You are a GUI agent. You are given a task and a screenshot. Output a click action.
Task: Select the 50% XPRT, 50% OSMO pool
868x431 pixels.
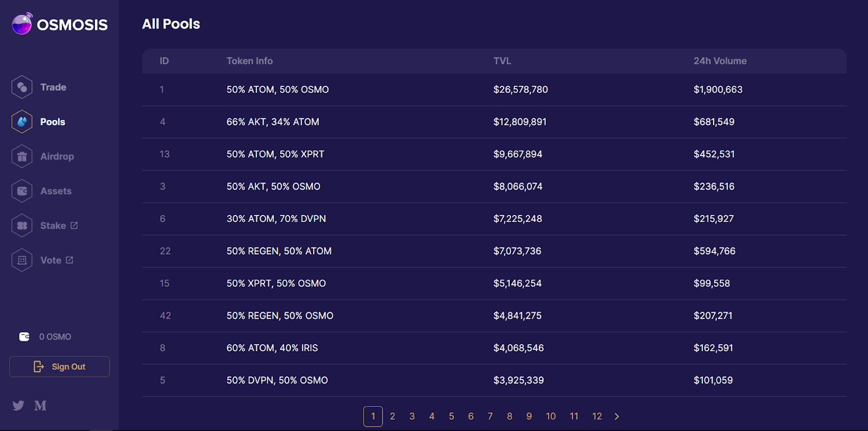pos(494,284)
